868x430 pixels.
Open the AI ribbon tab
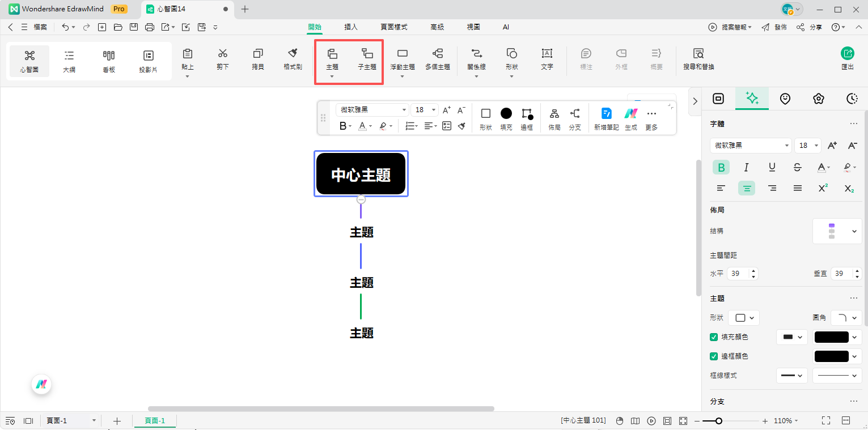(505, 27)
